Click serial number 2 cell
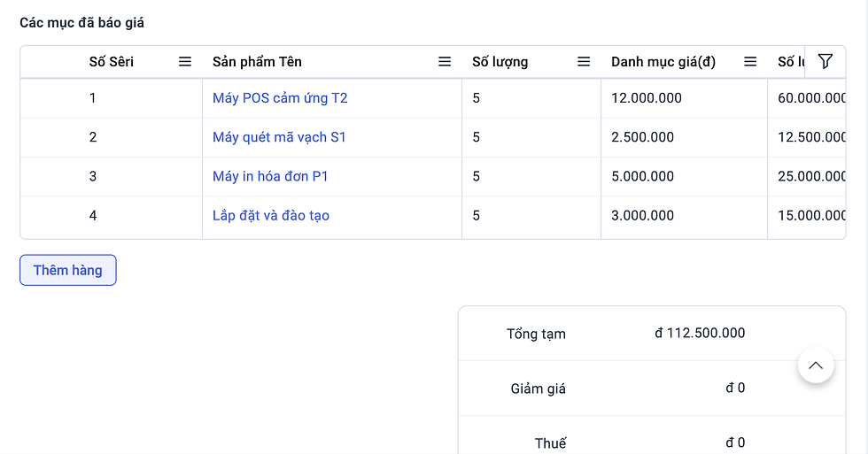 click(112, 137)
